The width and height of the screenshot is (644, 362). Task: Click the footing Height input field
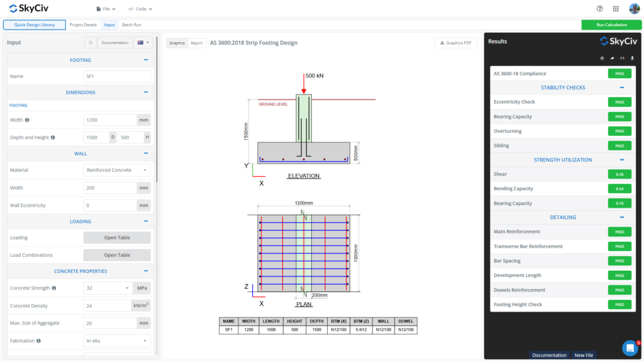131,137
